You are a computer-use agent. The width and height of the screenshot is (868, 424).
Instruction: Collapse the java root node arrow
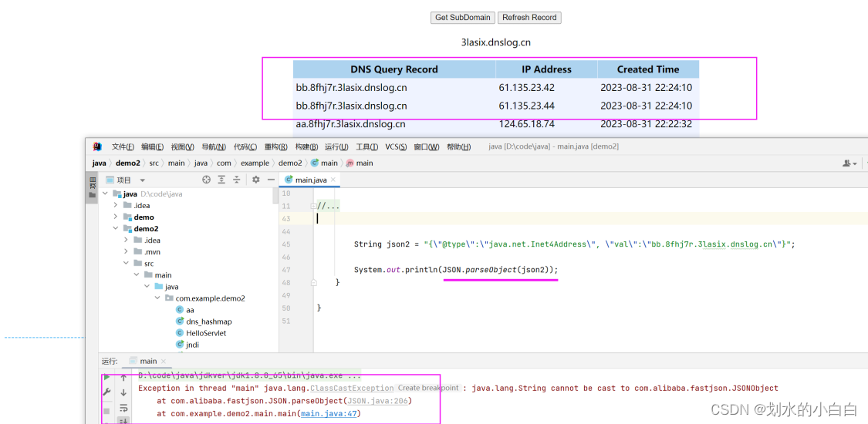click(x=105, y=194)
